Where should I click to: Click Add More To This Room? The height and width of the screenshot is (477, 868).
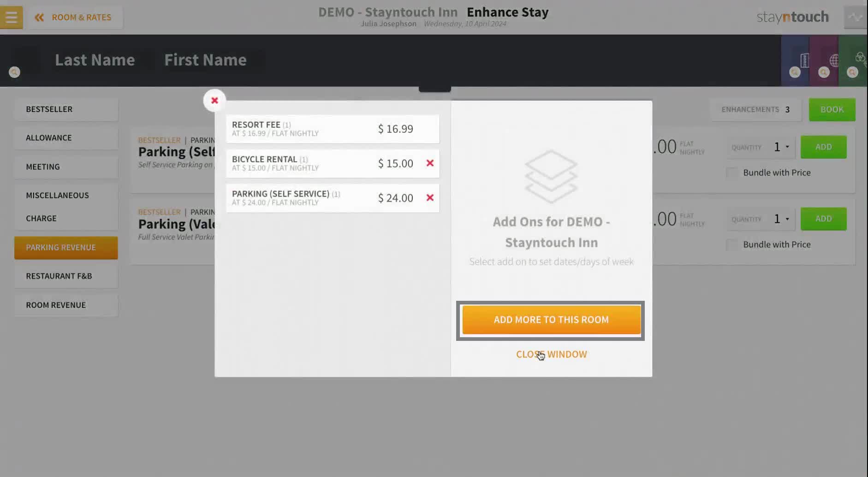coord(552,320)
